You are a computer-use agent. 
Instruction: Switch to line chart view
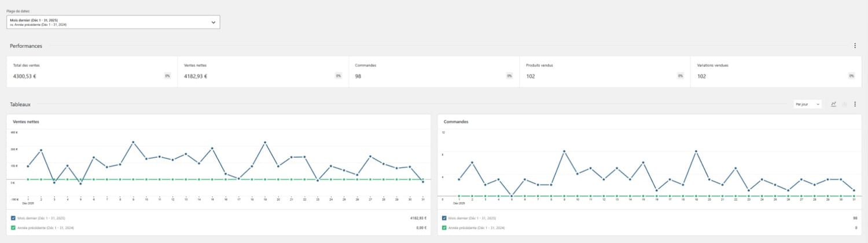click(x=834, y=104)
